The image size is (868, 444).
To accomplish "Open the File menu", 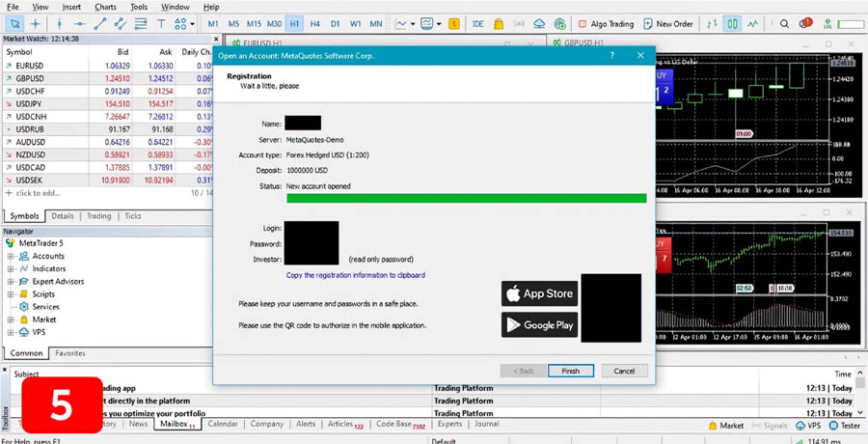I will tap(13, 7).
